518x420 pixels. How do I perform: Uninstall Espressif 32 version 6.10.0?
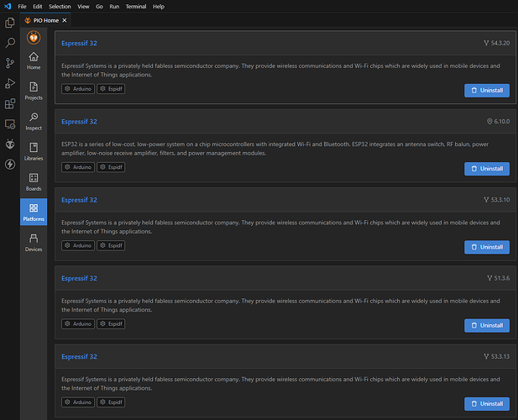tap(487, 169)
